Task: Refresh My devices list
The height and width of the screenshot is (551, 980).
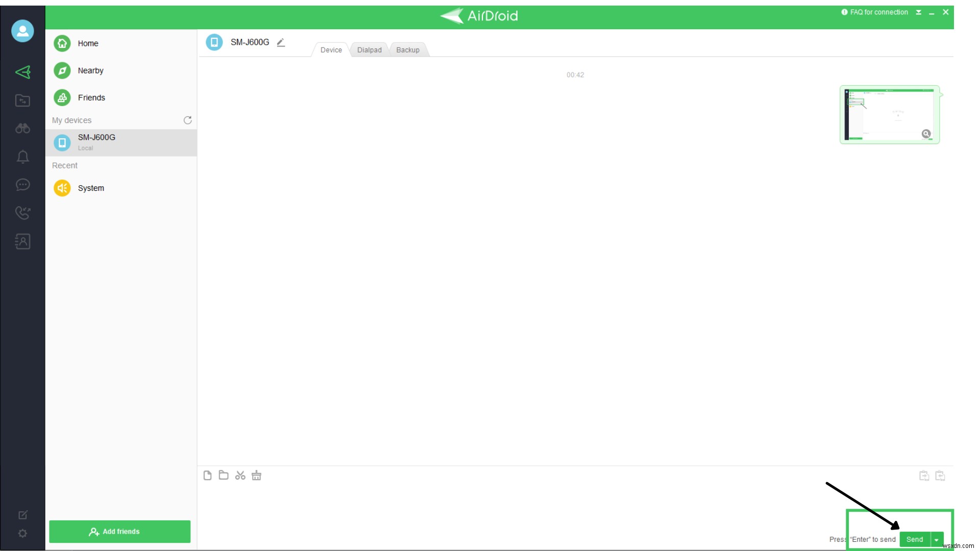Action: (x=188, y=120)
